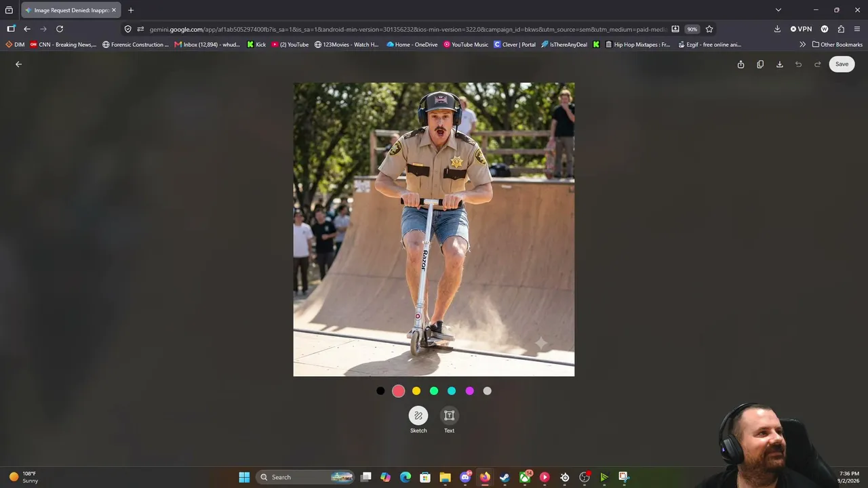Open the Ezgif bookmark
Viewport: 868px width, 488px height.
pos(710,45)
